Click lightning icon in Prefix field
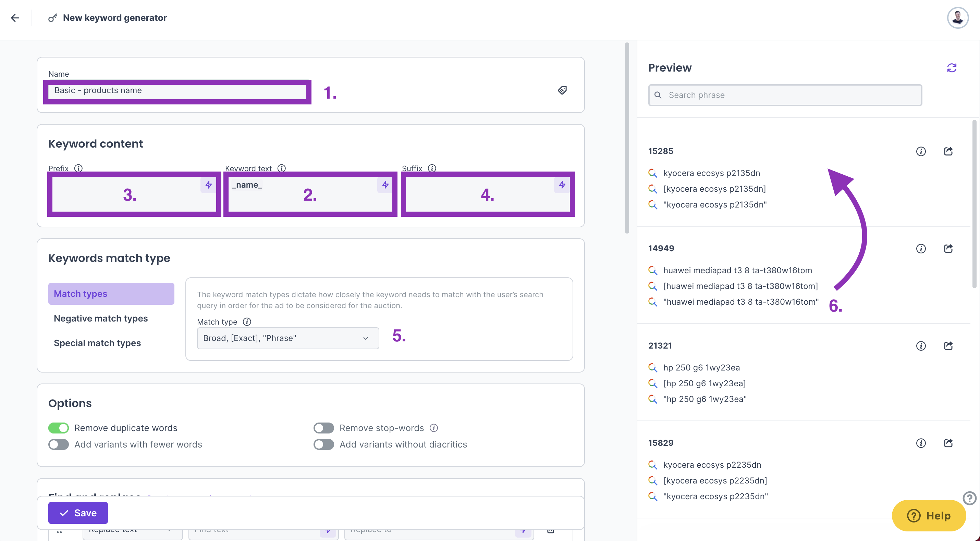Screen dimensions: 980x541 coord(208,185)
